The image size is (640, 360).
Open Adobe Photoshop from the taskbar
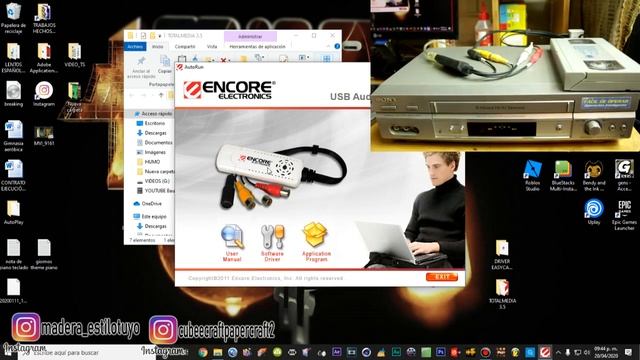(x=440, y=352)
